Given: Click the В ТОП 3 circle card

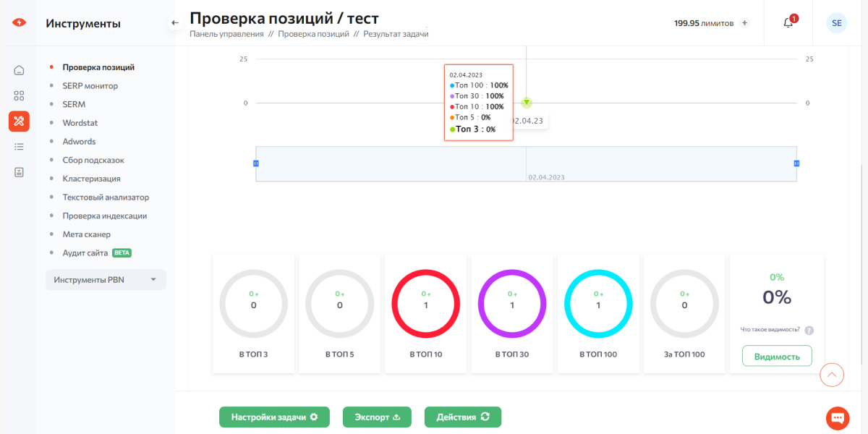Looking at the screenshot, I should 253,313.
